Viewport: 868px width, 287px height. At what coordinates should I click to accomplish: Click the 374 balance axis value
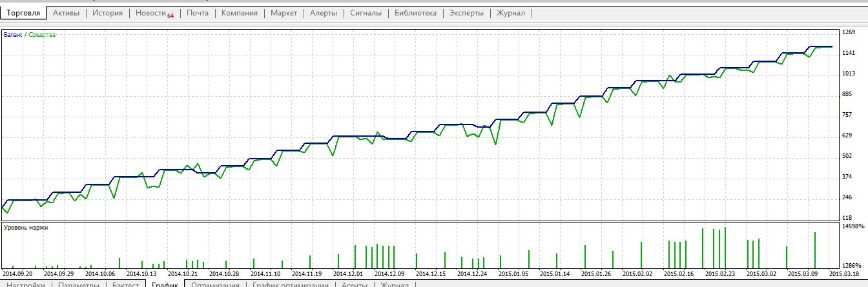848,177
